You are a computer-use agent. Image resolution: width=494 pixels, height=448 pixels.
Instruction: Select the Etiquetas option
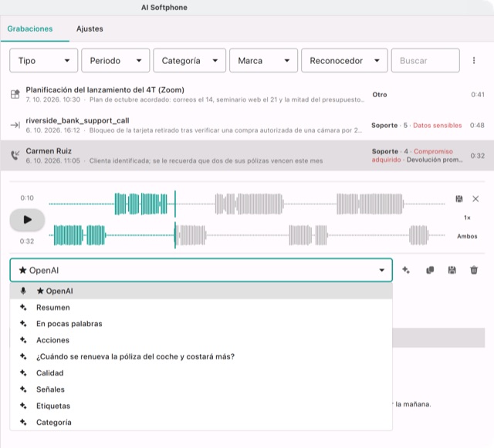tap(201, 406)
